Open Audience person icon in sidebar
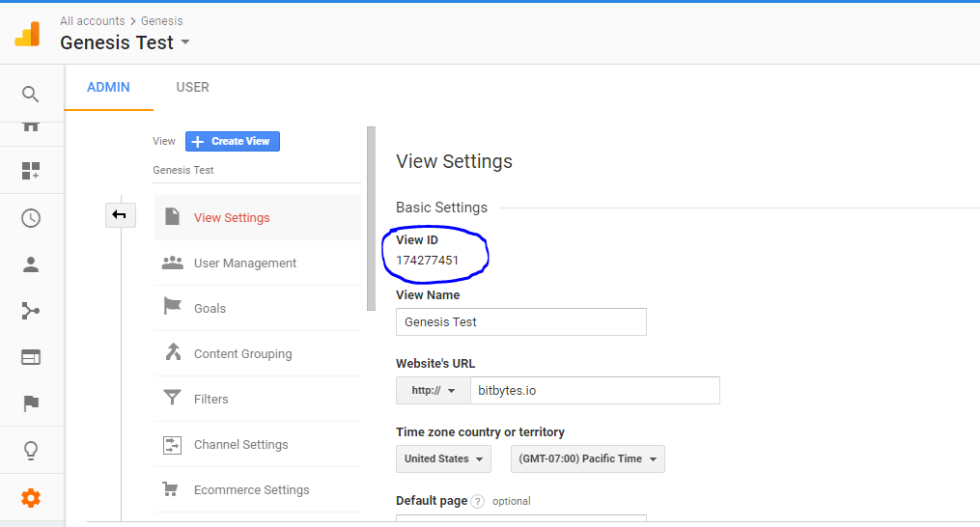This screenshot has width=980, height=527. (x=31, y=264)
